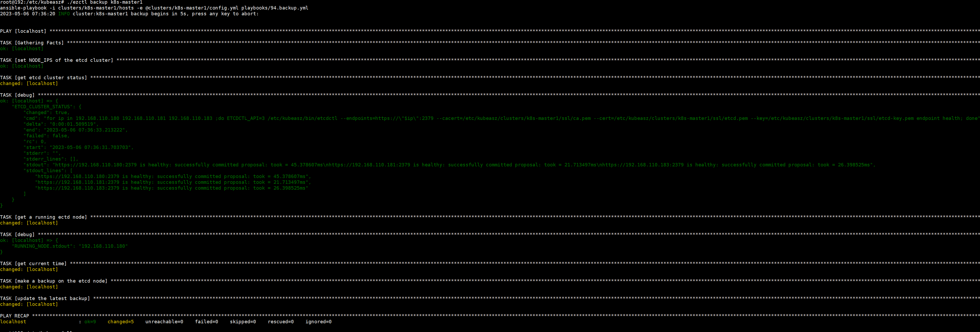Click 'TASK [make a backup on the etcd node]'

coord(54,281)
